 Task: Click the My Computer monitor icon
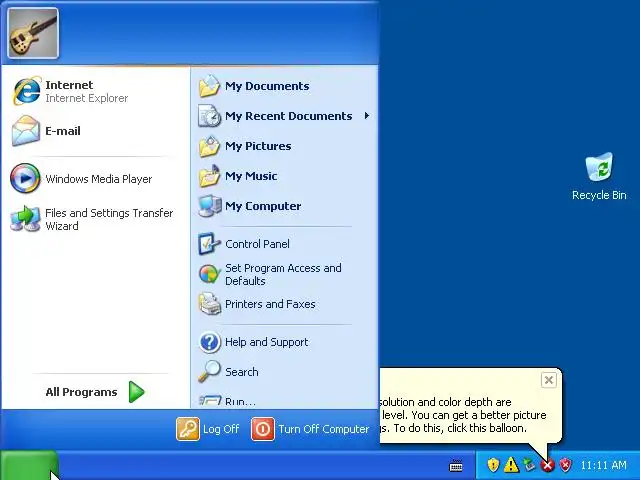209,206
